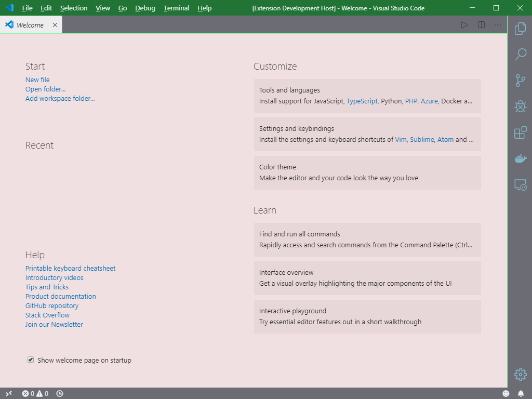532x399 pixels.
Task: Open the Manage gear icon
Action: pyautogui.click(x=520, y=375)
